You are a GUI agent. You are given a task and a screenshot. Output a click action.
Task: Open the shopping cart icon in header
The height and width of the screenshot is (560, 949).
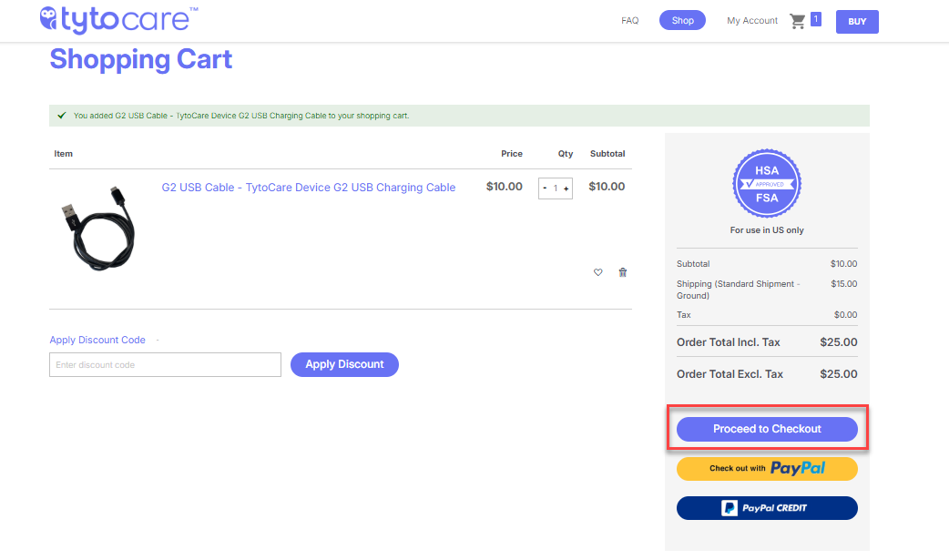(797, 21)
